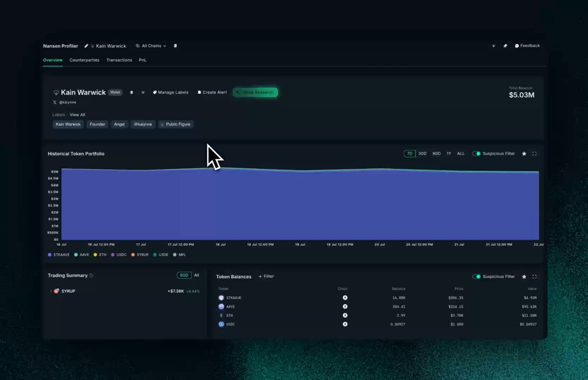Toggle Suspicious Filter on Historical Token Portfolio
Viewport: 588px width, 380px height.
(x=476, y=154)
